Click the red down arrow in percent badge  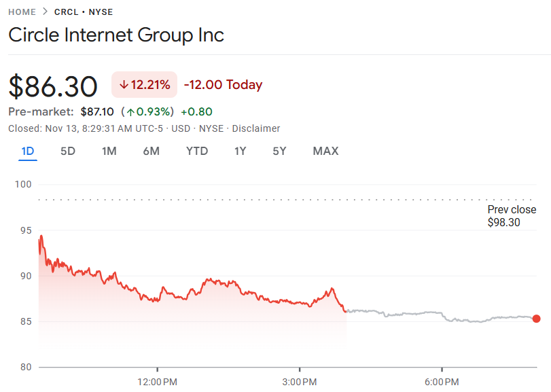(124, 85)
